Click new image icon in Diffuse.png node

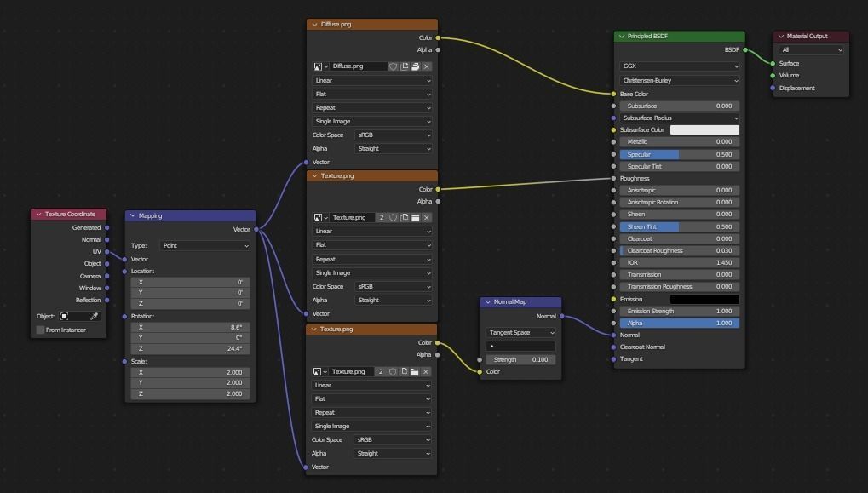405,66
